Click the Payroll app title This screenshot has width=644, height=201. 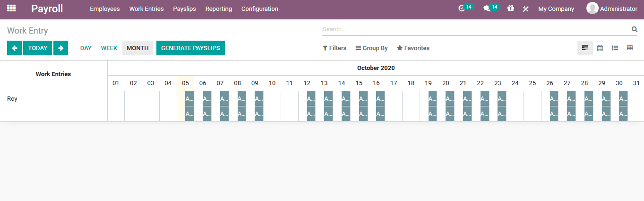(x=47, y=9)
